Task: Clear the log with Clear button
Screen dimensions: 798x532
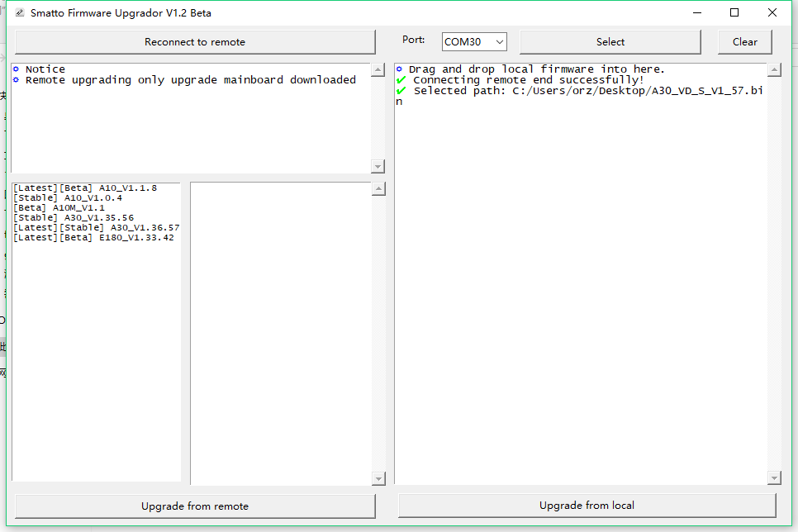Action: (744, 42)
